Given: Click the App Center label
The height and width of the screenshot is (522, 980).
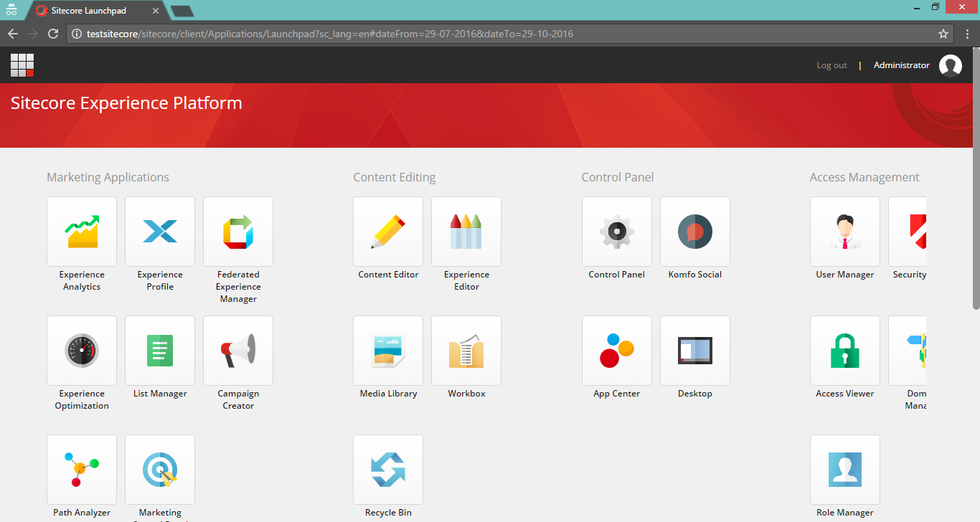Looking at the screenshot, I should [617, 394].
